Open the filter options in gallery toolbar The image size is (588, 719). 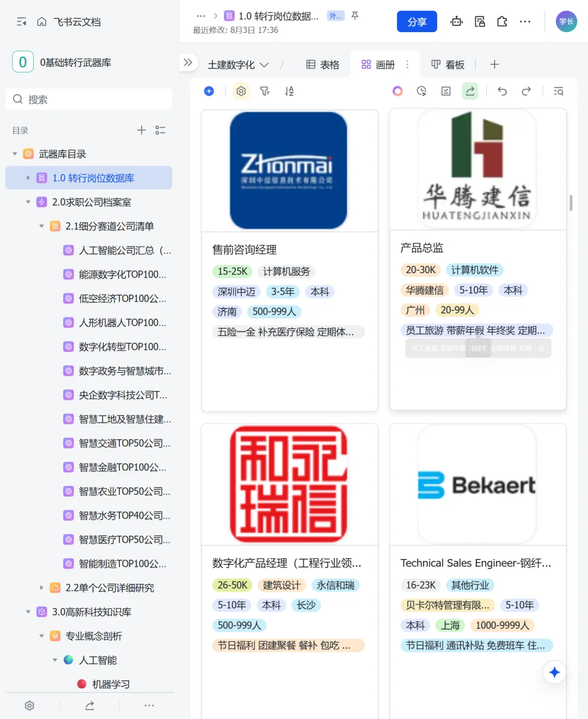(265, 91)
